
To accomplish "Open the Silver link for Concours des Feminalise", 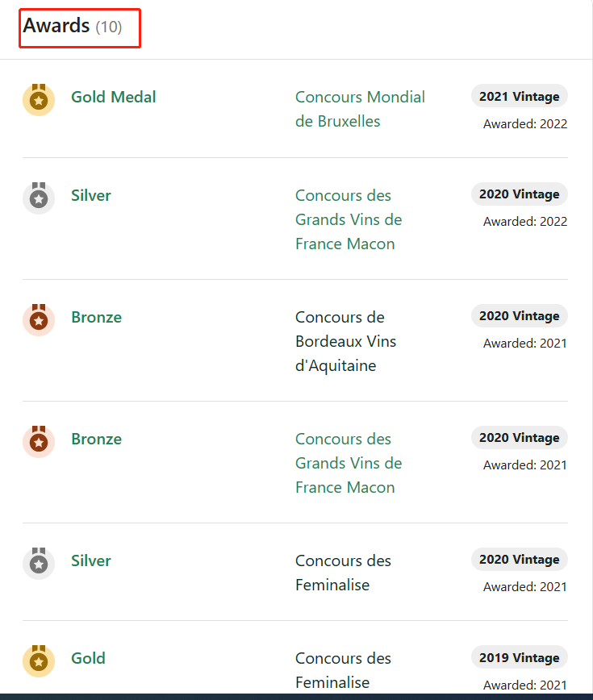I will (x=91, y=560).
